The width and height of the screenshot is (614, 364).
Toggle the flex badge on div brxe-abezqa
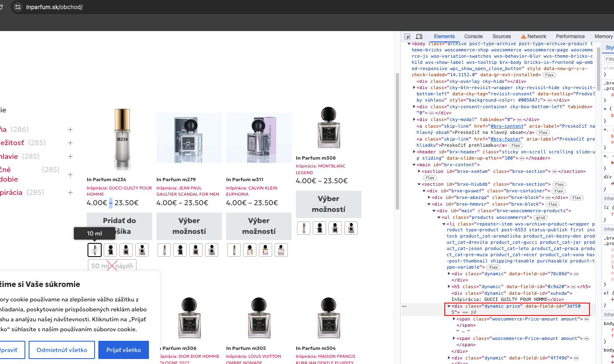tap(577, 198)
